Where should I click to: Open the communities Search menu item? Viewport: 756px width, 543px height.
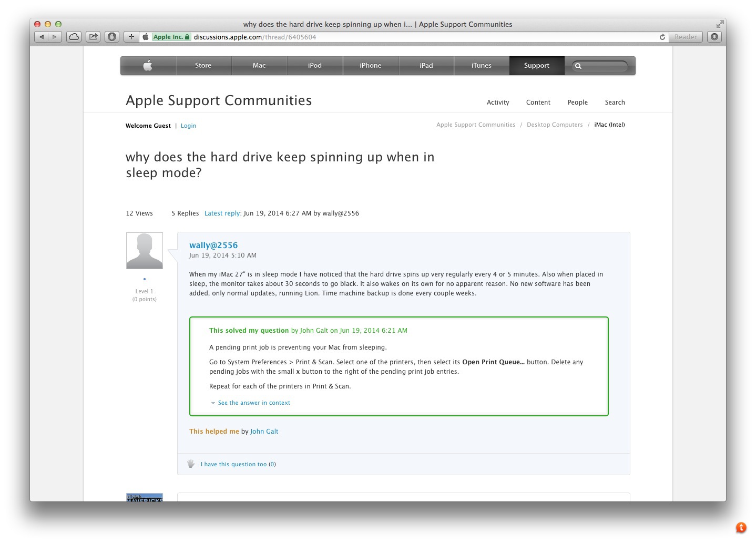pyautogui.click(x=615, y=103)
